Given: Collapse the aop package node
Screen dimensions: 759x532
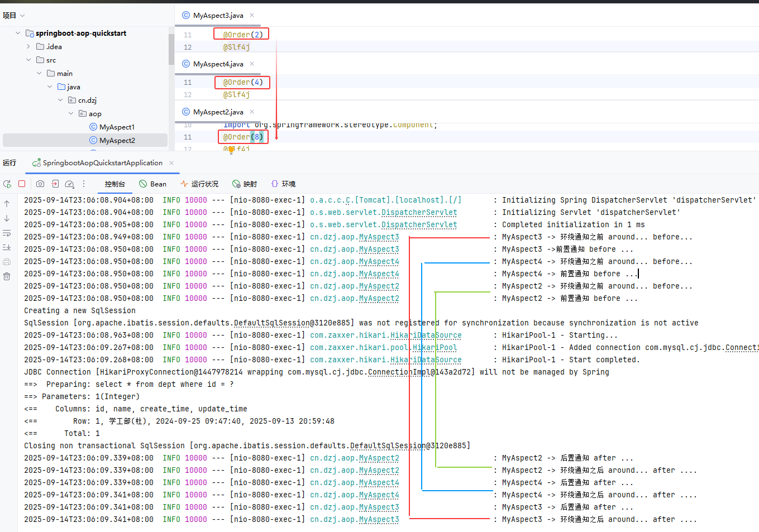Looking at the screenshot, I should pyautogui.click(x=71, y=113).
